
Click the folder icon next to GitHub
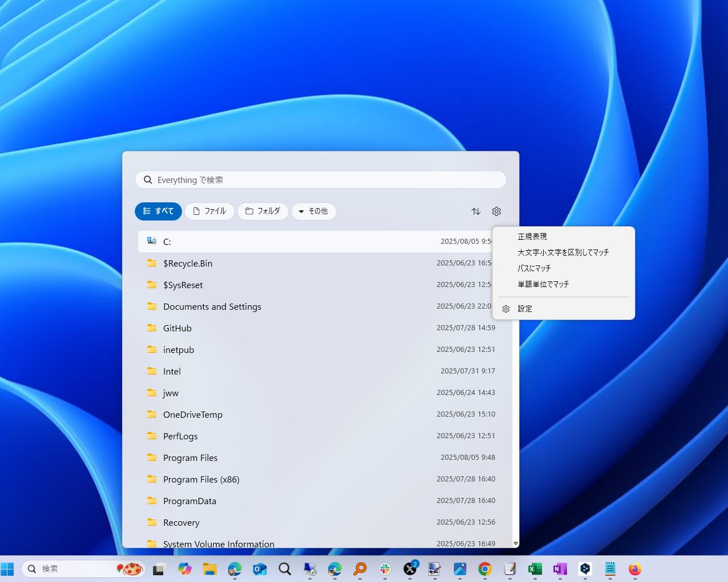(x=151, y=328)
